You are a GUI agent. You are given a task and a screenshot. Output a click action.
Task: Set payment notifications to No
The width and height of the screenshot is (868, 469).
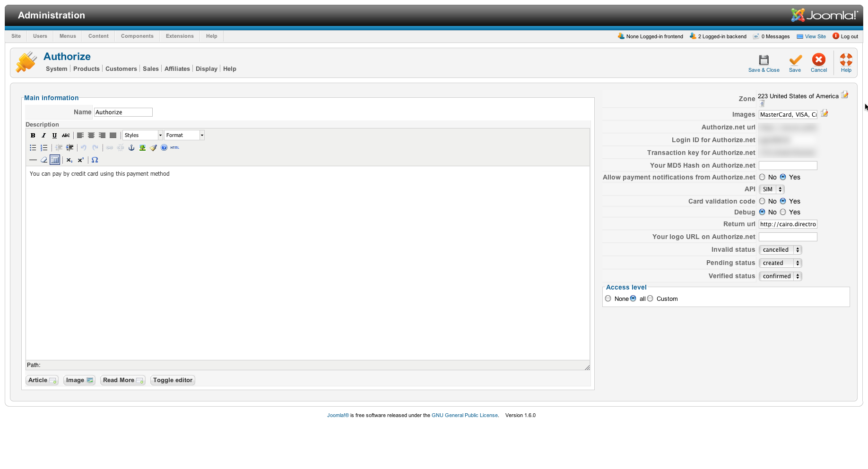click(762, 177)
